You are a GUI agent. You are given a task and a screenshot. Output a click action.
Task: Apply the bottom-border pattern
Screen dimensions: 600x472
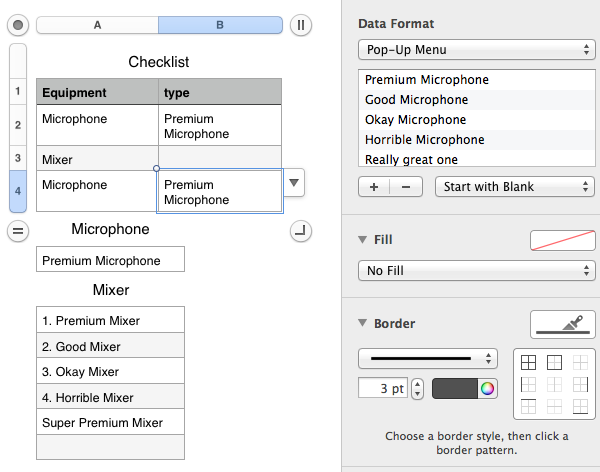click(581, 406)
